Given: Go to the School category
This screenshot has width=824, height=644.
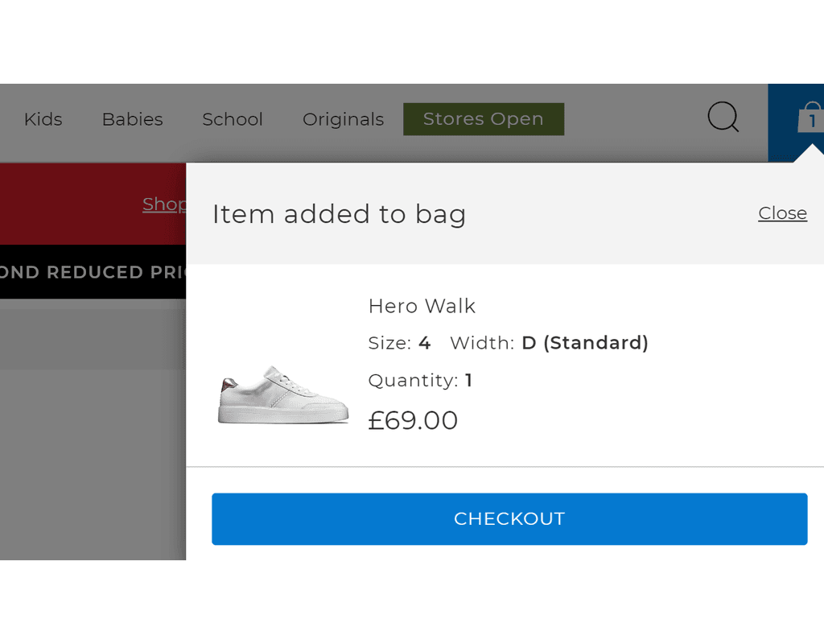Looking at the screenshot, I should 233,119.
